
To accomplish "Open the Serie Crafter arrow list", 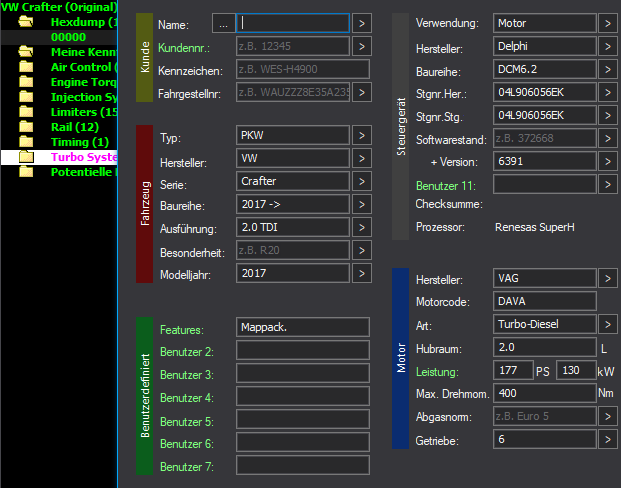I will click(x=362, y=181).
